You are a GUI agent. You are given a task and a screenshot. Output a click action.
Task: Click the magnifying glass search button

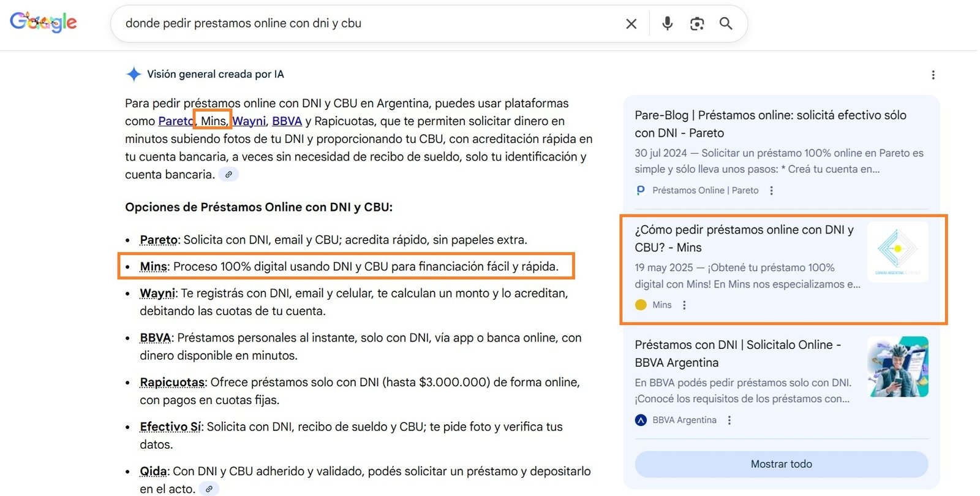coord(726,24)
